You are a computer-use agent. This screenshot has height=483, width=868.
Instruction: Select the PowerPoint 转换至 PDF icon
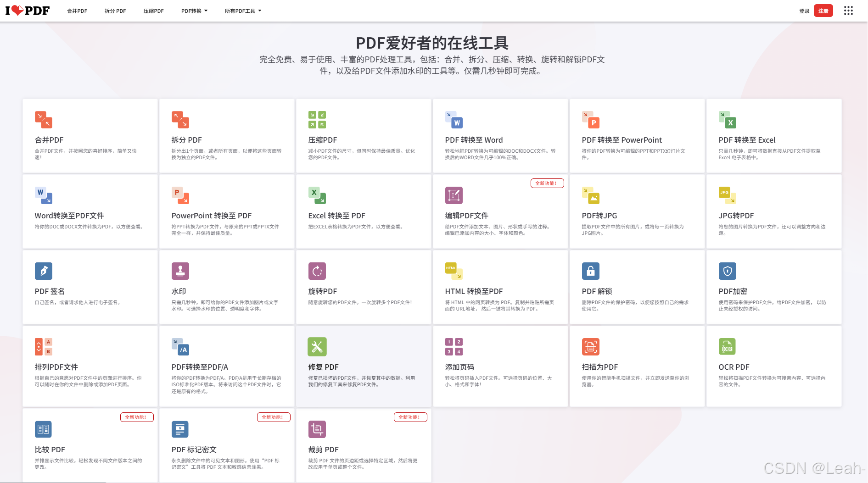(x=180, y=195)
